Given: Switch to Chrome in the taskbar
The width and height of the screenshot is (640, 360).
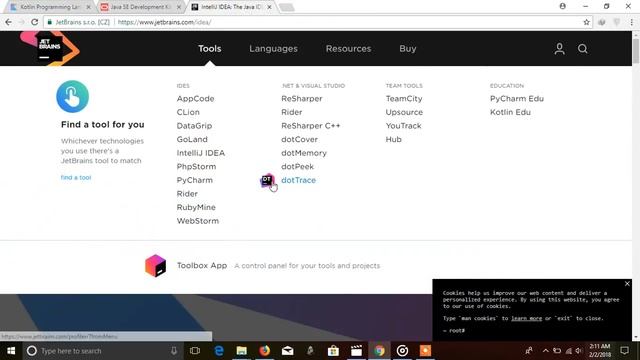Looking at the screenshot, I should pyautogui.click(x=379, y=351).
